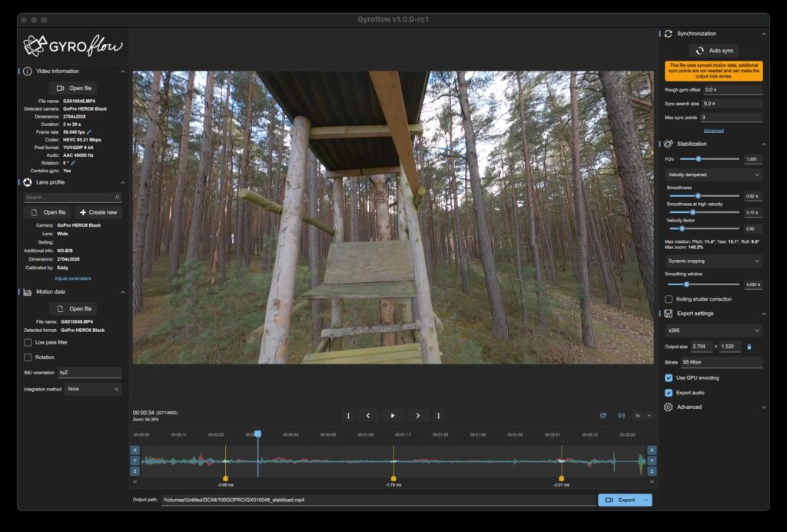Viewport: 787px width, 532px height.
Task: Step to the next frame
Action: tap(417, 416)
